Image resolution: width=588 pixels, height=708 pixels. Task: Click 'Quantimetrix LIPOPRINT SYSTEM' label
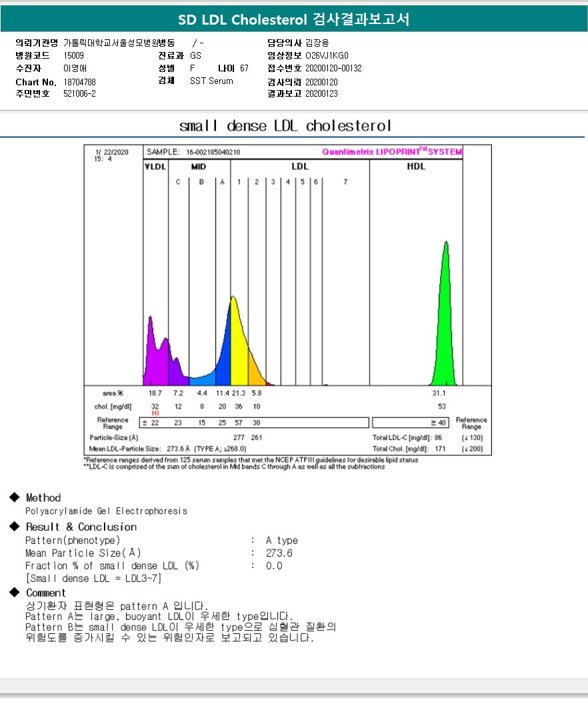(392, 152)
